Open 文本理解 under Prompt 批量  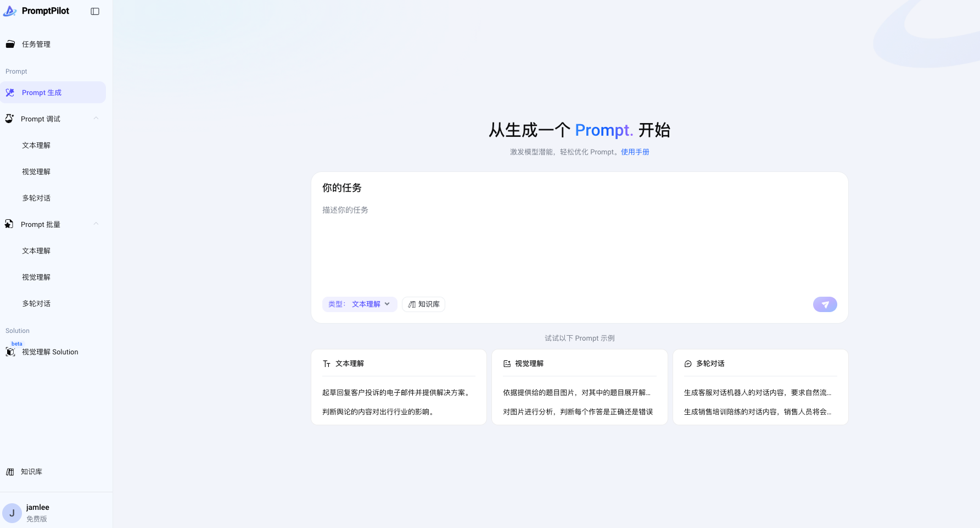click(36, 251)
